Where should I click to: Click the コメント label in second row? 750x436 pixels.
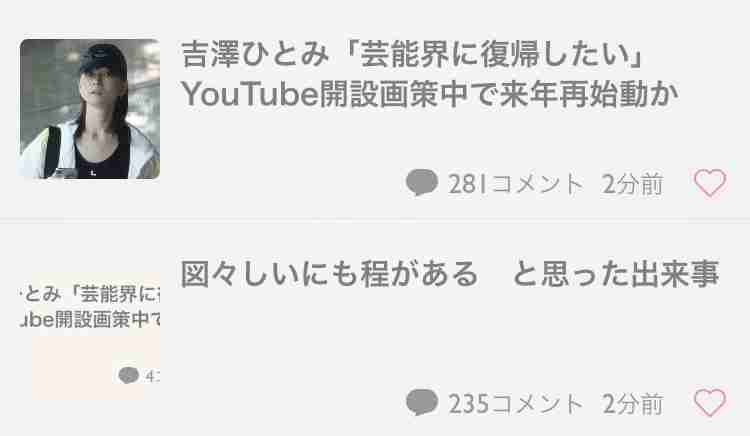pos(537,403)
